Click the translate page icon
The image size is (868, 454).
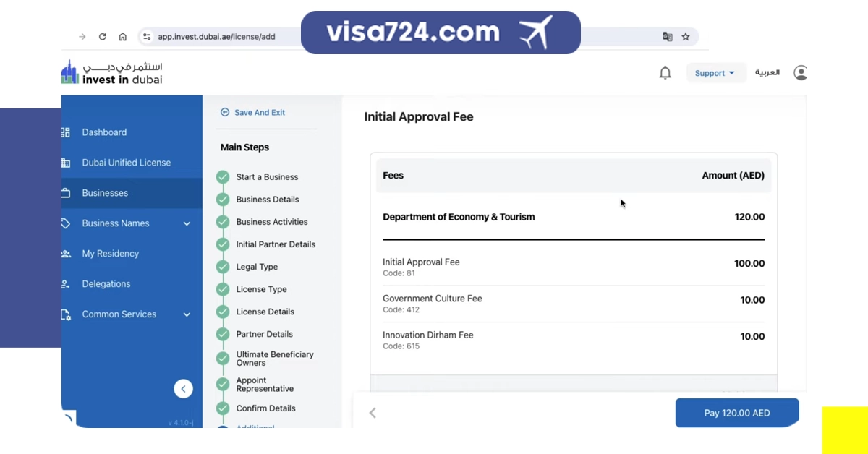668,37
